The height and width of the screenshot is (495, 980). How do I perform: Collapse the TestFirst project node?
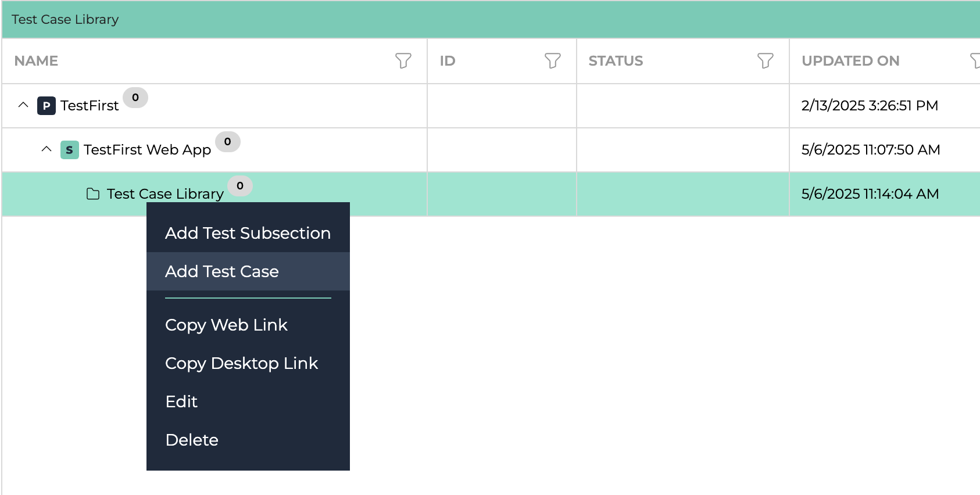[x=23, y=105]
